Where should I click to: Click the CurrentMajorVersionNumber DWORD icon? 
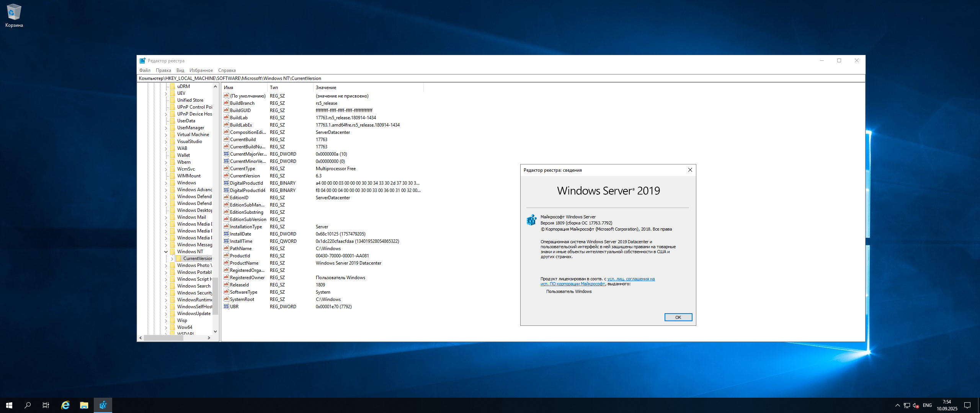[x=226, y=154]
